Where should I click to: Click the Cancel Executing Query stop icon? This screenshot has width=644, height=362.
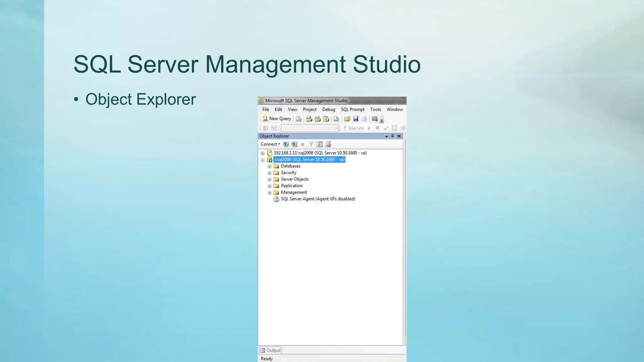377,128
